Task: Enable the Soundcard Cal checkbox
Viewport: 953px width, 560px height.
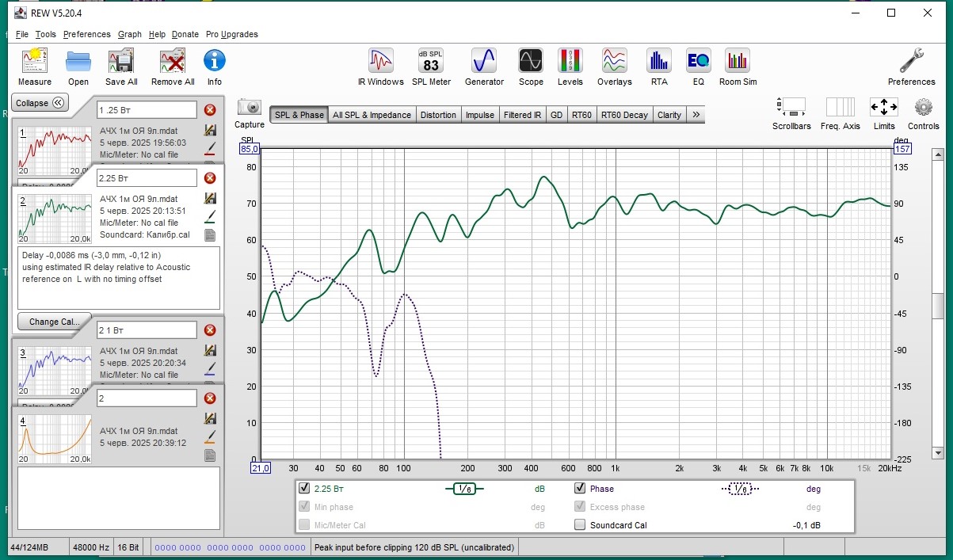Action: (x=580, y=525)
